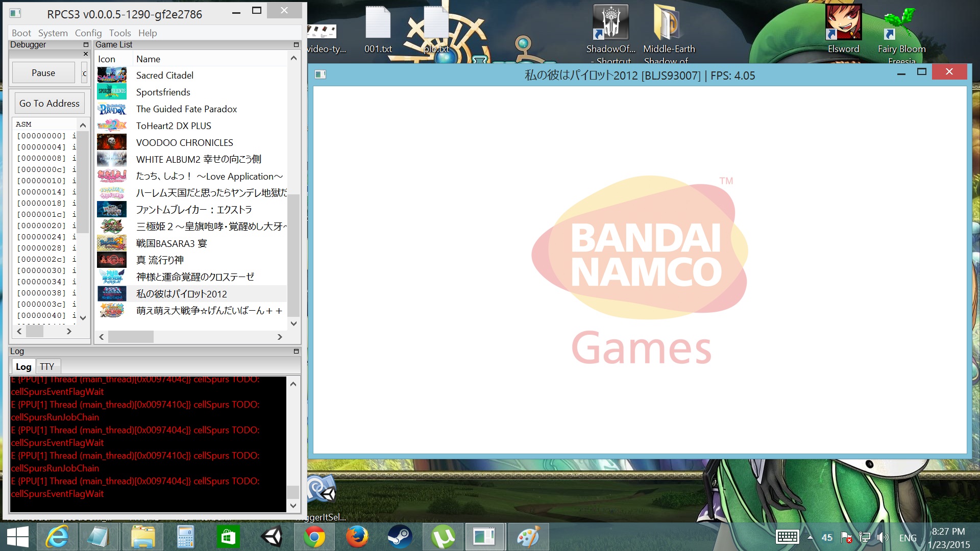Show hidden system tray icons arrow
980x551 pixels.
[810, 537]
